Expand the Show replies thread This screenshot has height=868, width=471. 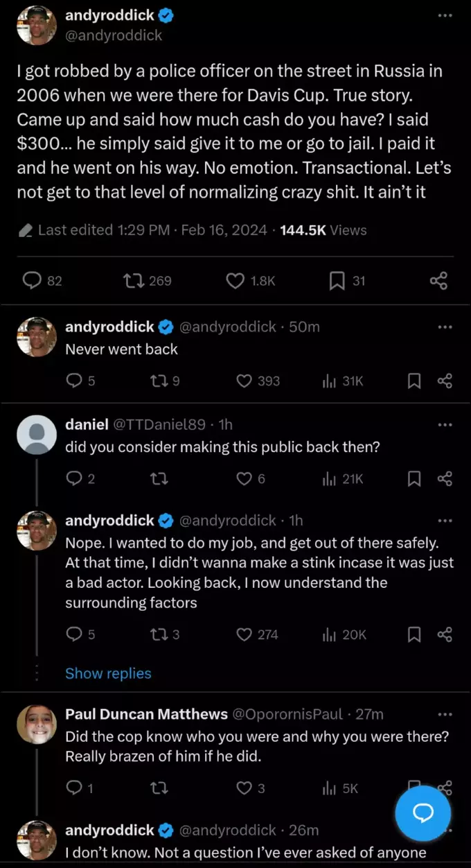point(108,673)
